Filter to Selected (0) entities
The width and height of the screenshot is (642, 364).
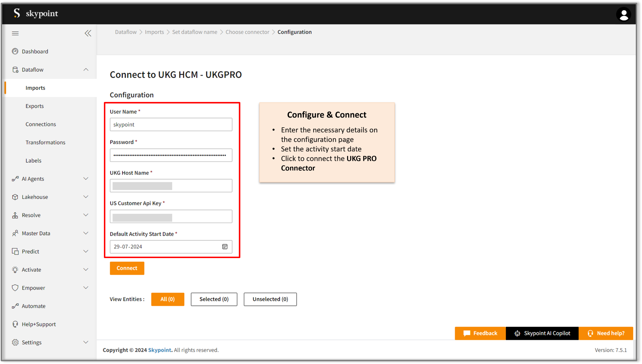pos(214,299)
